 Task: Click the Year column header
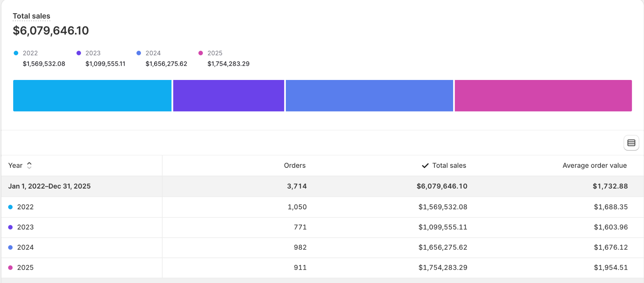click(x=15, y=166)
